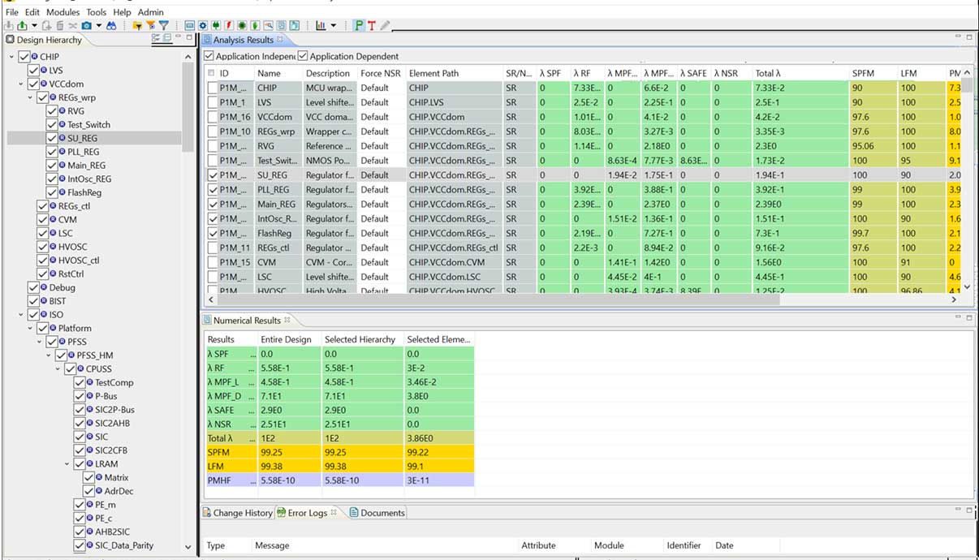Screen dimensions: 979x560
Task: Click the binoculars search icon in toolbar
Action: tap(111, 26)
